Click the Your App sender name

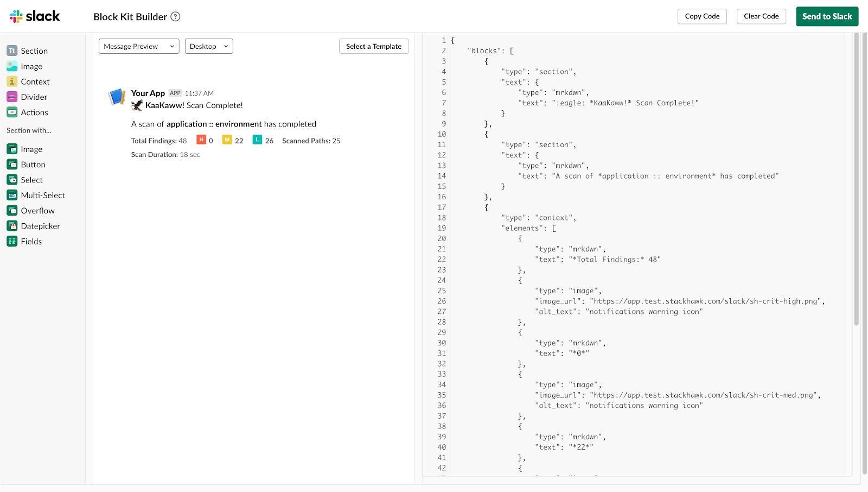point(148,93)
